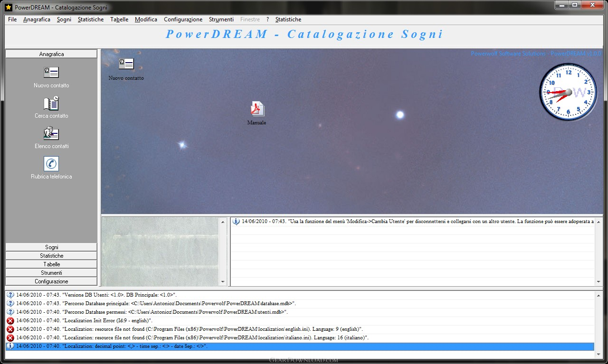Click the error icon on the 'Localization Init Error' row
The width and height of the screenshot is (608, 364).
coord(10,320)
